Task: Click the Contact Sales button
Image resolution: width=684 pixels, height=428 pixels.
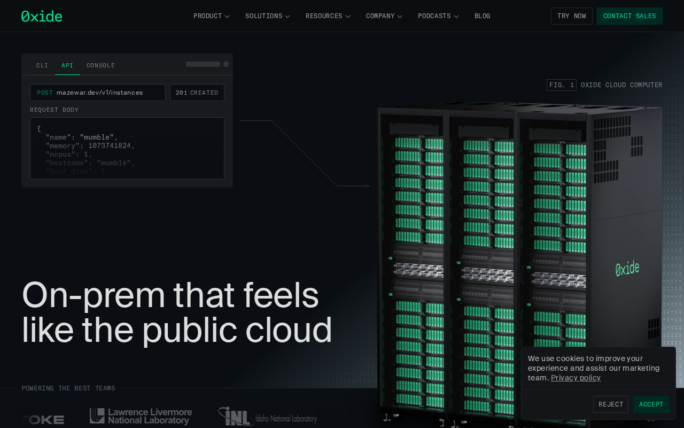Action: click(630, 16)
